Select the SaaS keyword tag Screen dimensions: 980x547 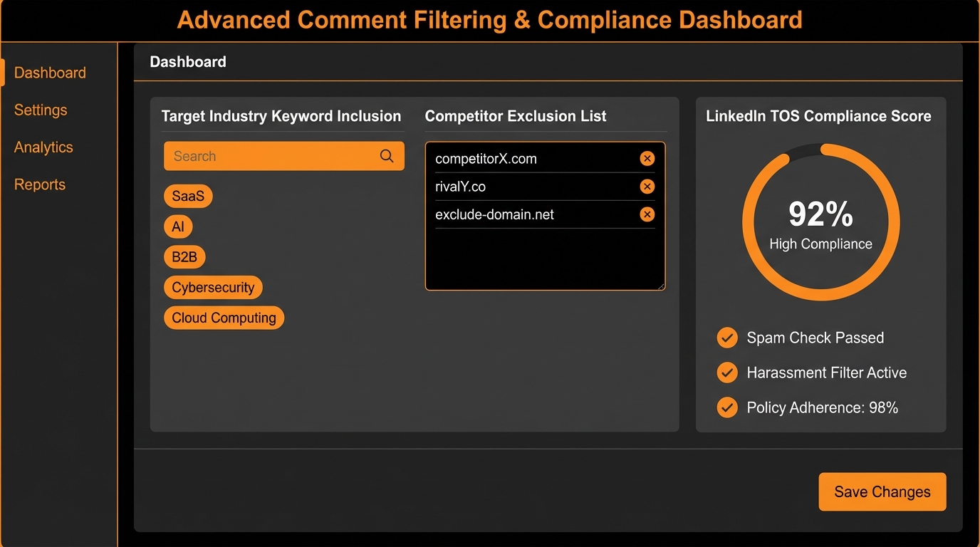point(188,197)
